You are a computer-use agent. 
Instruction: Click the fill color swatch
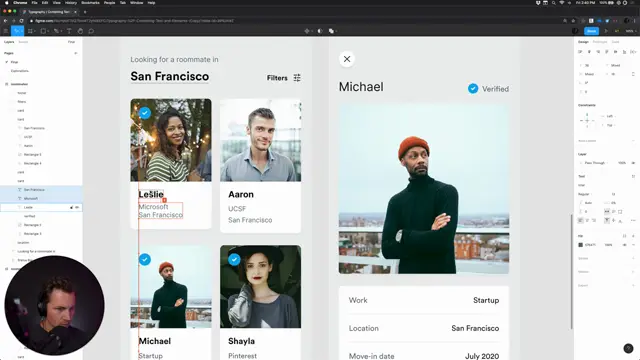pyautogui.click(x=580, y=245)
